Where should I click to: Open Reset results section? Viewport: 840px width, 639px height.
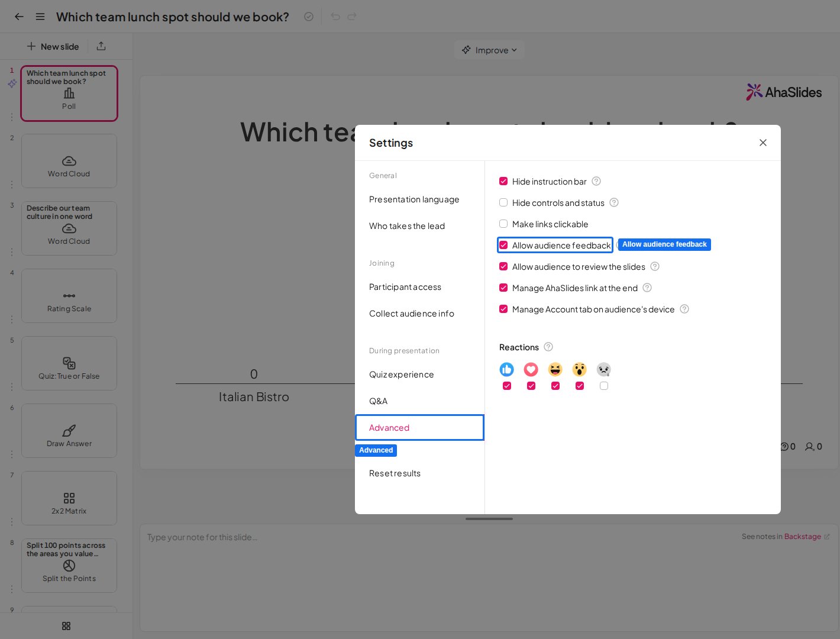419,473
